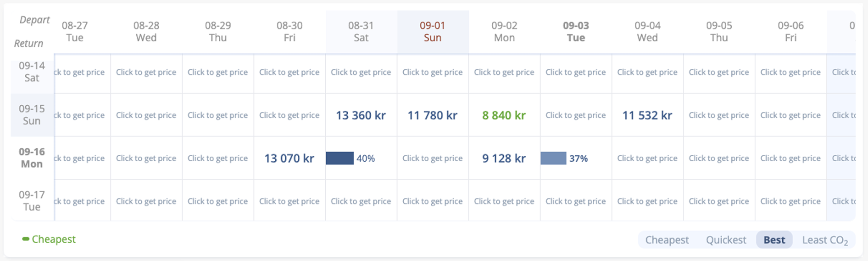Get price for 08-28 depart, 09-14 return
The height and width of the screenshot is (261, 868).
146,72
